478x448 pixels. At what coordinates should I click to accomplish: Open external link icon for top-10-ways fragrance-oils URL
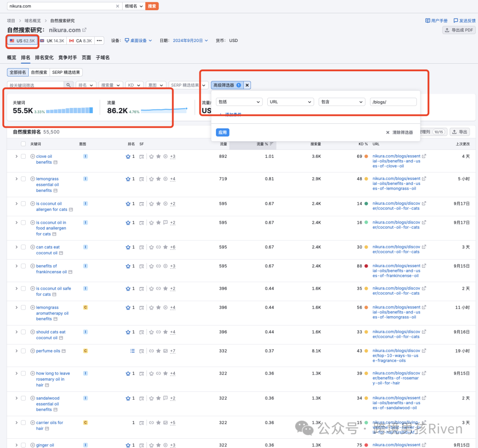pos(424,351)
